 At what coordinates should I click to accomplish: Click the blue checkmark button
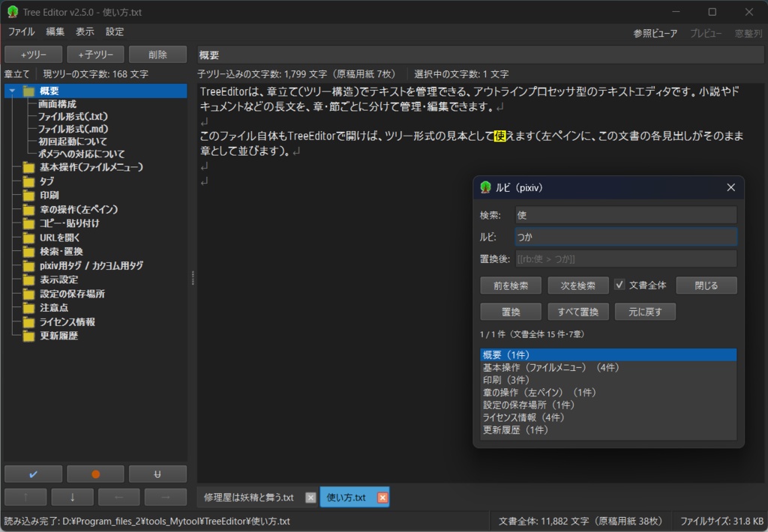(x=33, y=474)
